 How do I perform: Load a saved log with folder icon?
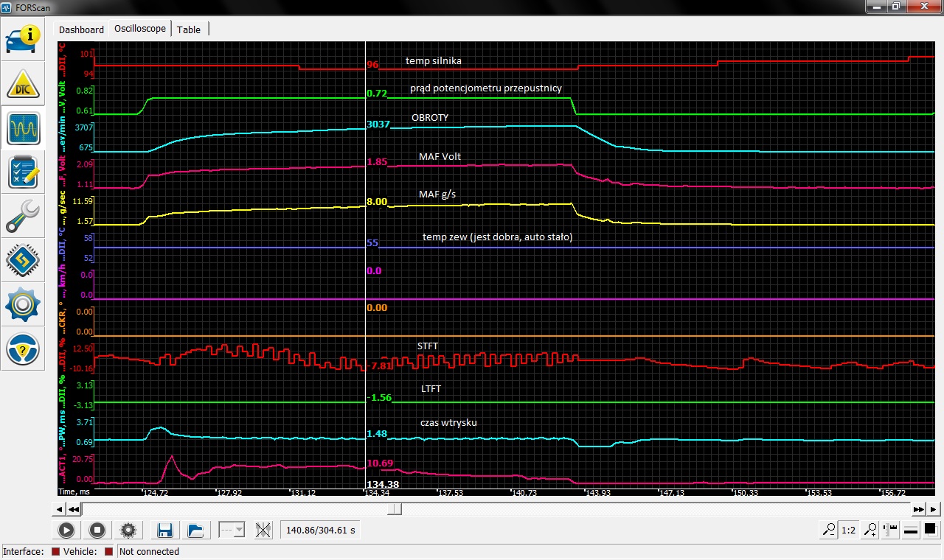click(195, 530)
